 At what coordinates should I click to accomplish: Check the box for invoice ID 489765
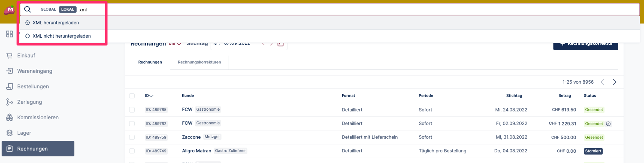(132, 110)
